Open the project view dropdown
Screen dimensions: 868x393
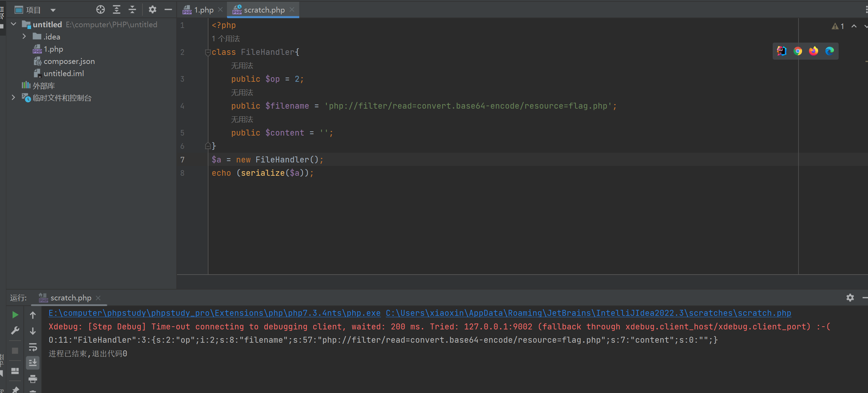point(53,10)
